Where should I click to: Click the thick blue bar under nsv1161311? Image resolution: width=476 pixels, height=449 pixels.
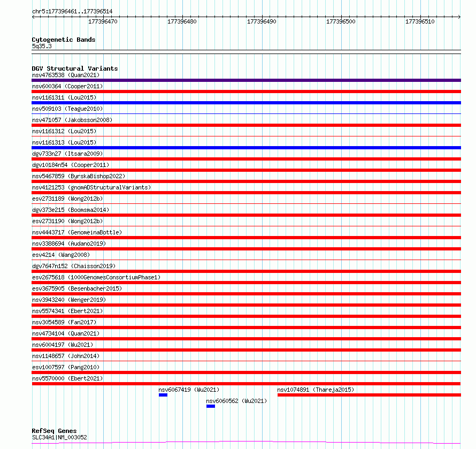click(x=246, y=103)
